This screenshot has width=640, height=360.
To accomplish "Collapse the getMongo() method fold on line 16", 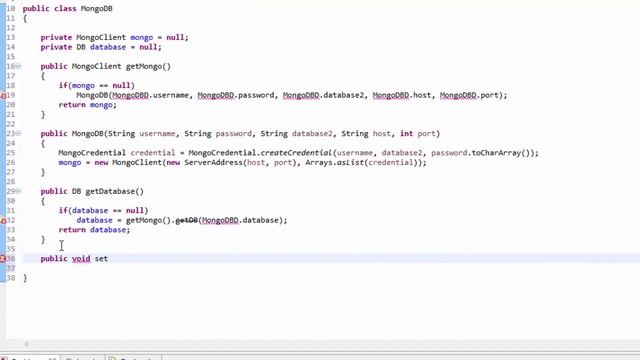I will click(x=18, y=66).
